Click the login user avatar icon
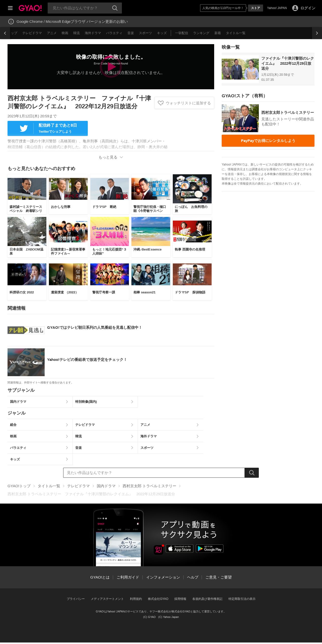 [x=295, y=8]
